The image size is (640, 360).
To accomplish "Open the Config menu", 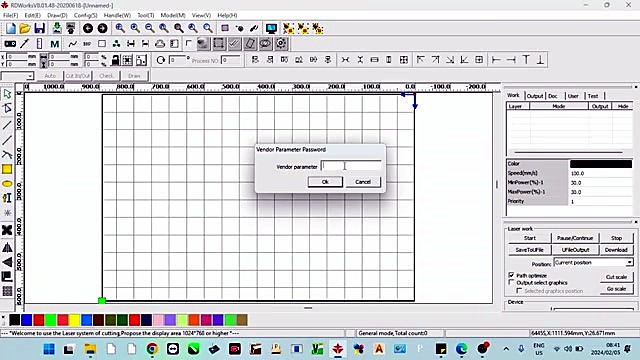I will pos(86,15).
